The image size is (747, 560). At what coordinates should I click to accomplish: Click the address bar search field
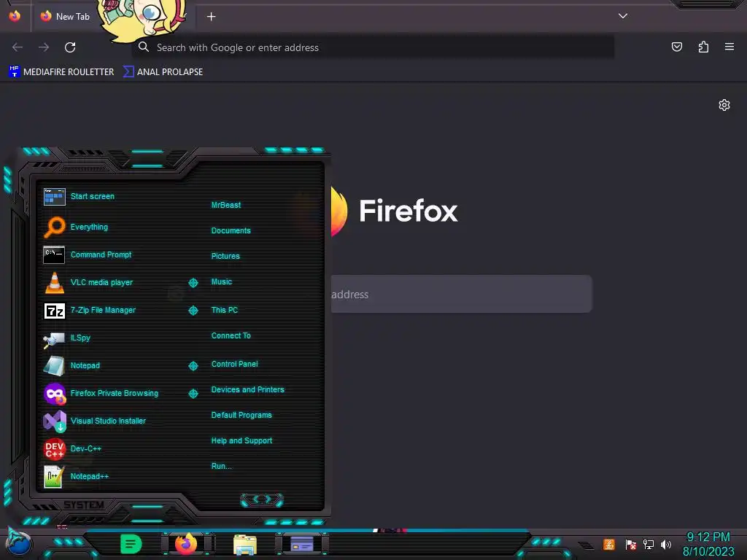373,47
